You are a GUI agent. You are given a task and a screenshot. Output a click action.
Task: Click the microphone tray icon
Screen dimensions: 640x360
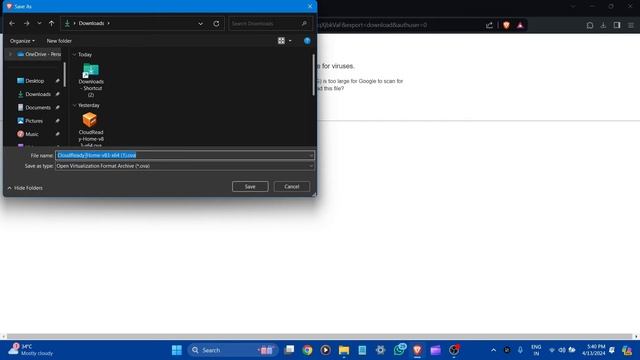(x=520, y=350)
